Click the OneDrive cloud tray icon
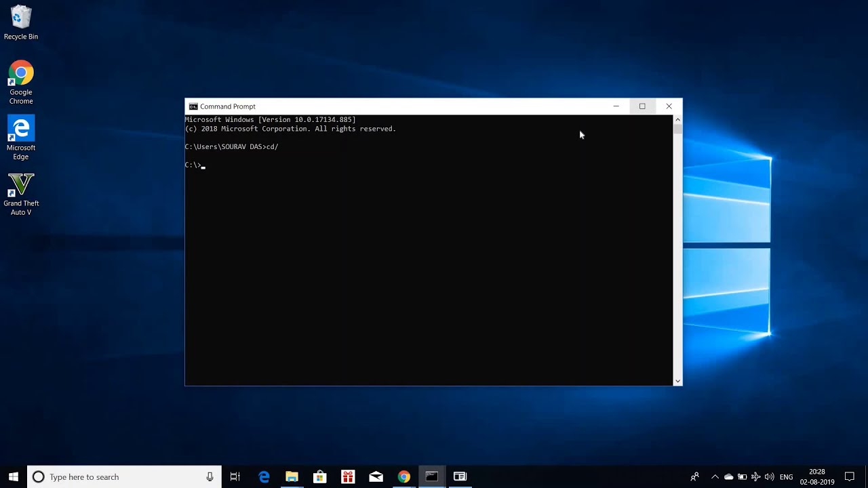The height and width of the screenshot is (488, 868). 728,476
